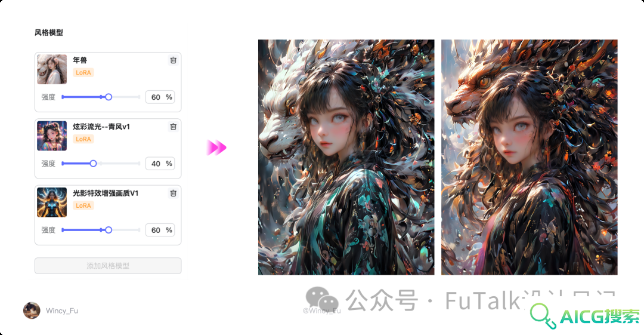Click the 年兽 model thumbnail
Screen dimensions: 644x335
(x=52, y=69)
